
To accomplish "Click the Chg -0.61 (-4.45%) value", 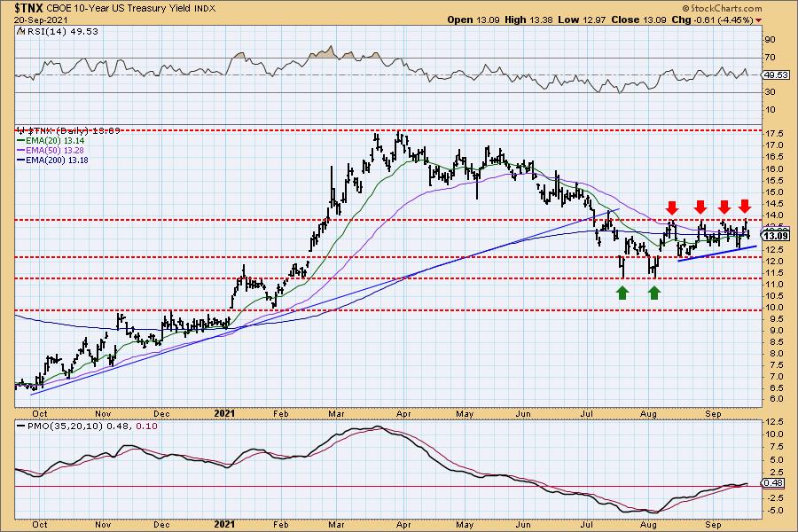I will tap(712, 20).
